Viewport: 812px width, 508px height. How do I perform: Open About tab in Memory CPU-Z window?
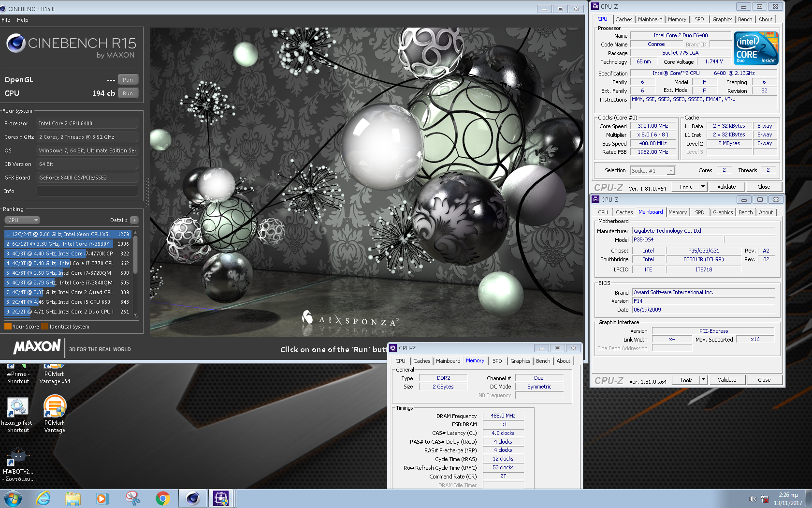coord(563,361)
